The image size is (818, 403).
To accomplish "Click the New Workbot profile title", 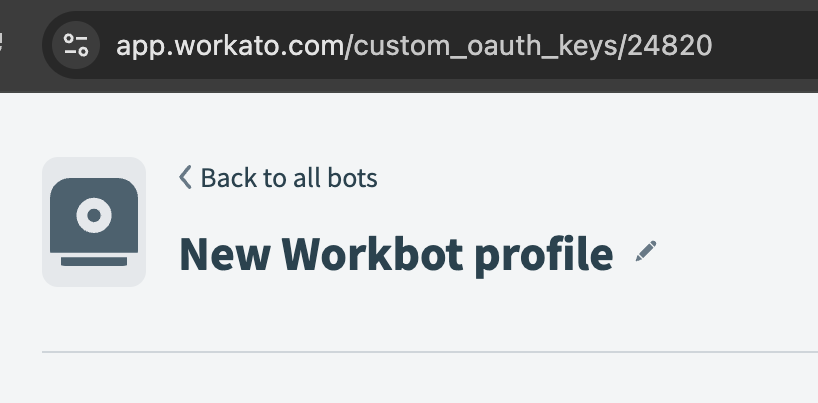I will tap(395, 254).
